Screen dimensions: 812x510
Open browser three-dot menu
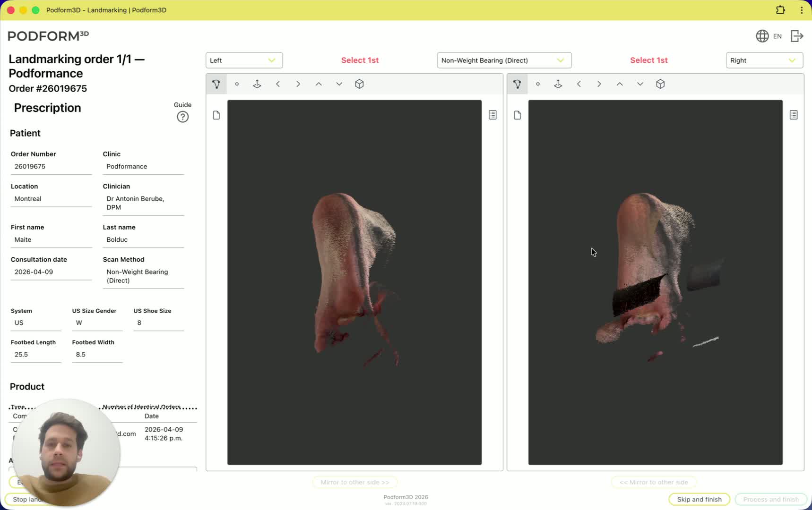[x=802, y=10]
